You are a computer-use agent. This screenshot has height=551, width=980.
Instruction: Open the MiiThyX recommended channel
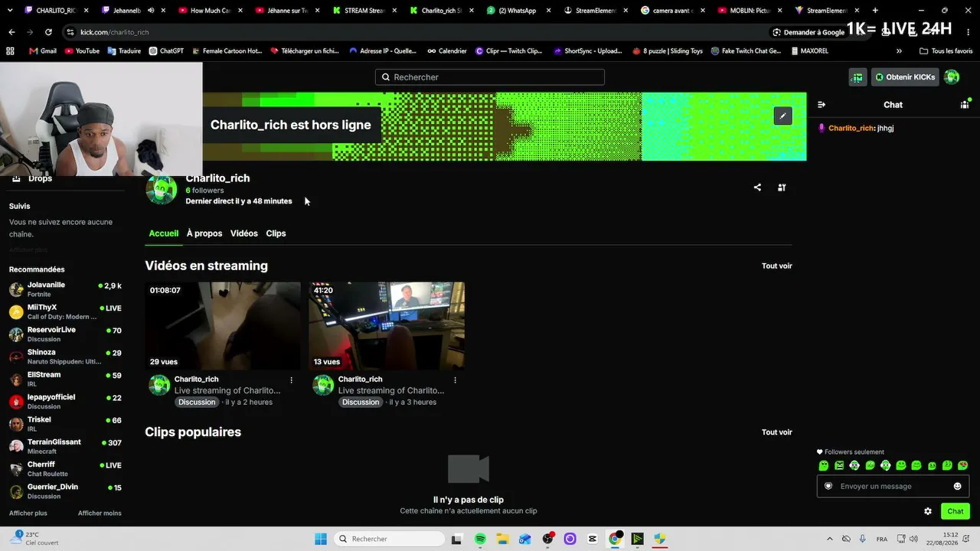point(65,311)
